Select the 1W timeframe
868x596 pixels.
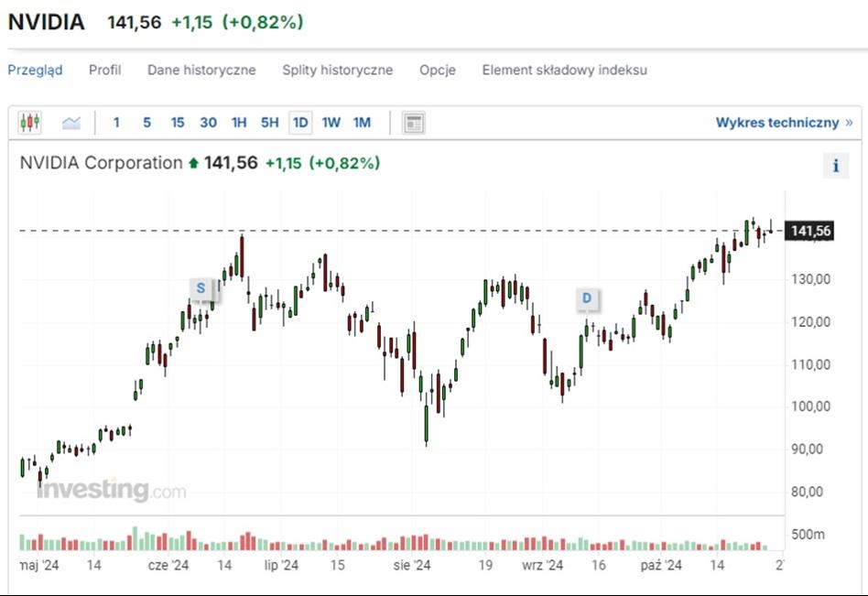pyautogui.click(x=331, y=123)
